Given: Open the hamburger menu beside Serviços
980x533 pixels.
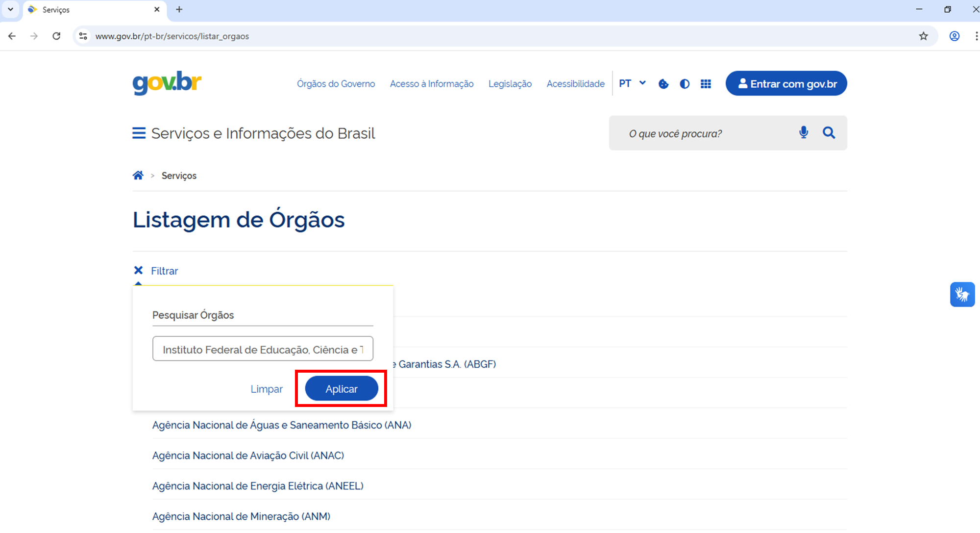Looking at the screenshot, I should click(139, 133).
